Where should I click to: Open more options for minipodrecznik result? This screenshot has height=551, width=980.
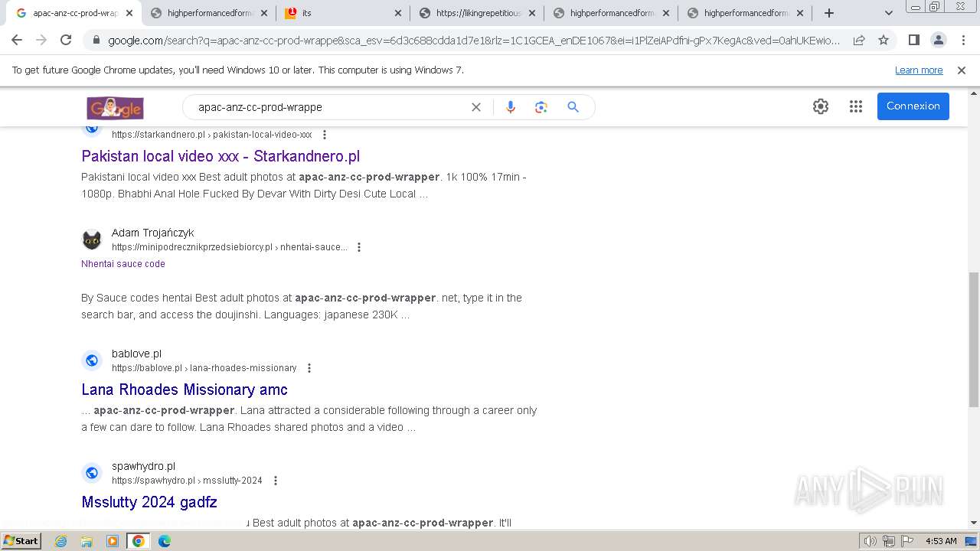(359, 247)
